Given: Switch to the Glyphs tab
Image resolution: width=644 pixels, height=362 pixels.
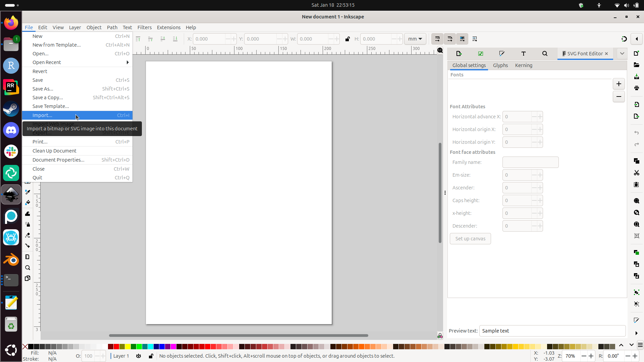Looking at the screenshot, I should [500, 65].
